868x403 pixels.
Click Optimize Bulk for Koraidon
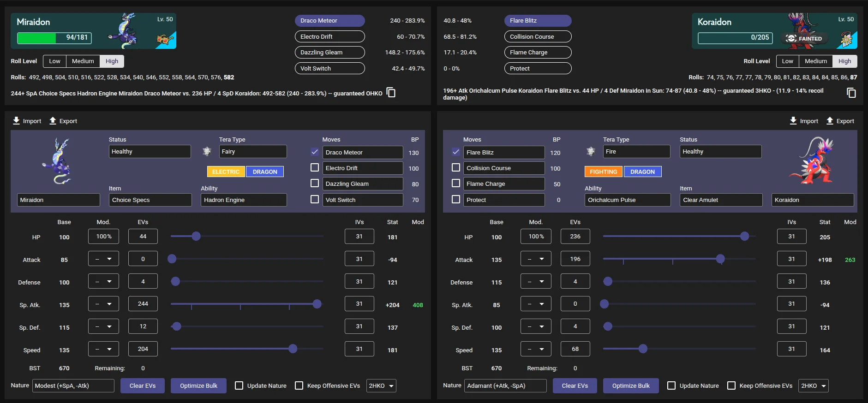[x=631, y=385]
